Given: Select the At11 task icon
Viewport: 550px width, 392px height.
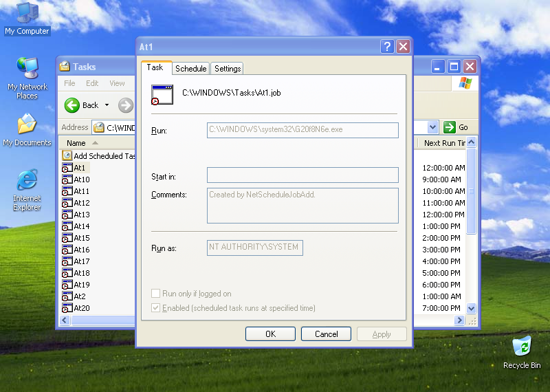Looking at the screenshot, I should [67, 191].
